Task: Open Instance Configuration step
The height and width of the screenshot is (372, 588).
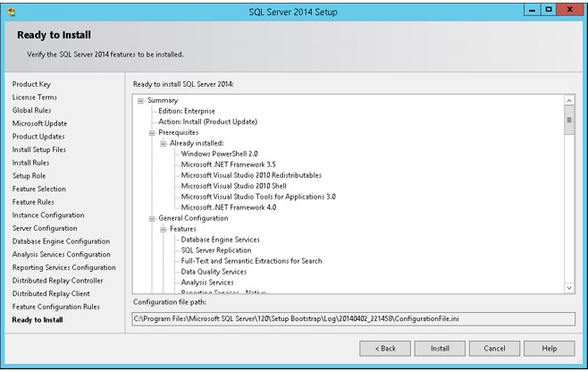Action: pyautogui.click(x=48, y=216)
